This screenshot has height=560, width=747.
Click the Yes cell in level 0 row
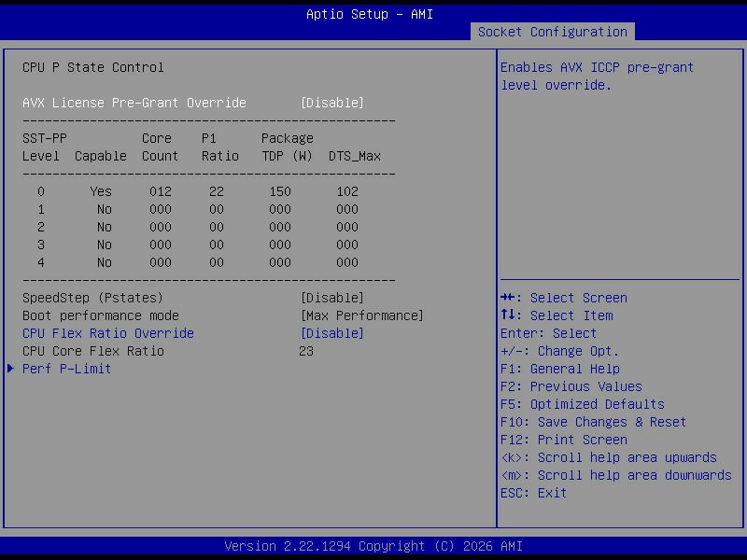coord(101,191)
